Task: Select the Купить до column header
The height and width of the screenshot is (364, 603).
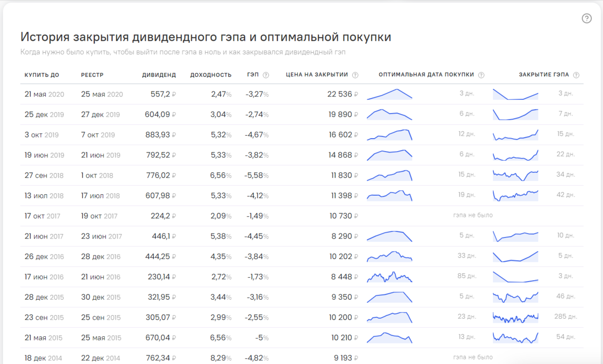Action: click(x=42, y=75)
